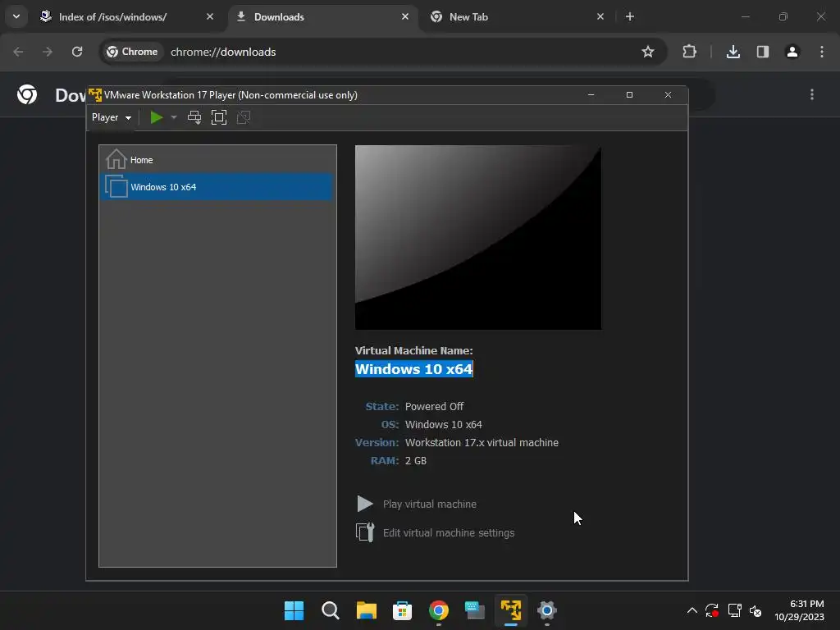Expand the power options arrow beside Play

(x=174, y=117)
